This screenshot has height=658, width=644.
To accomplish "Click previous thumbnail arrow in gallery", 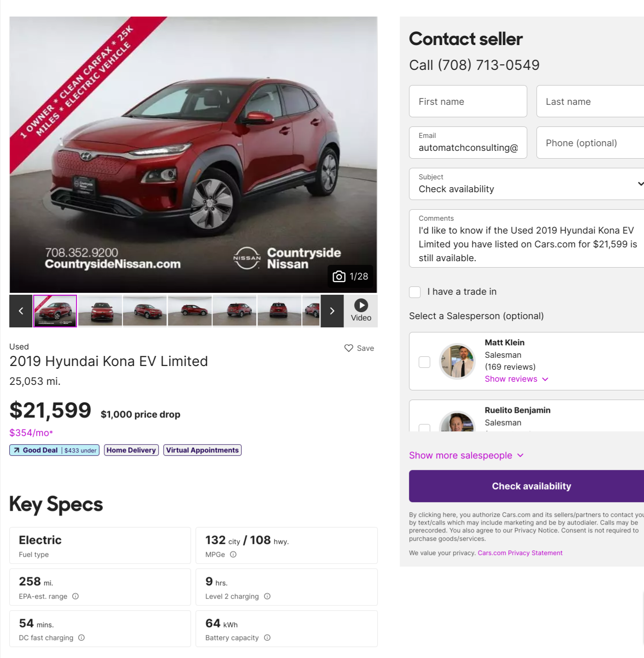I will pos(21,311).
